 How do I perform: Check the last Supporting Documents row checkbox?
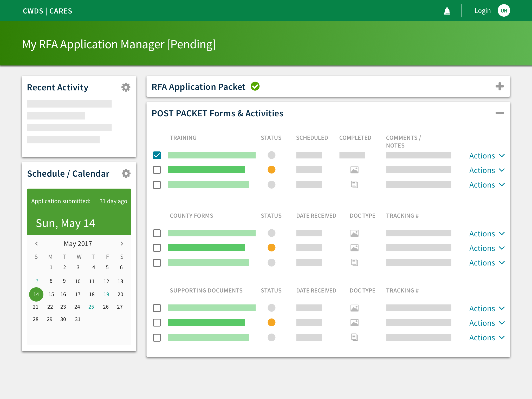tap(157, 338)
